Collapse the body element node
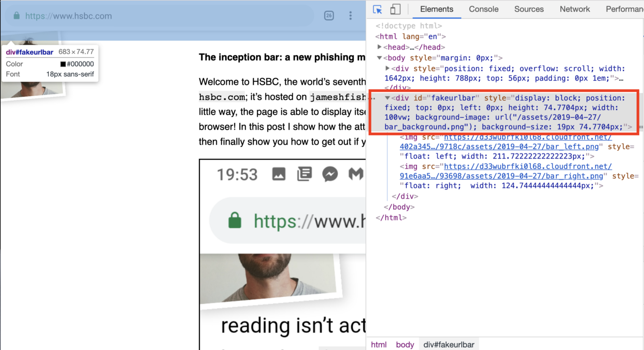The height and width of the screenshot is (350, 644). pos(379,58)
